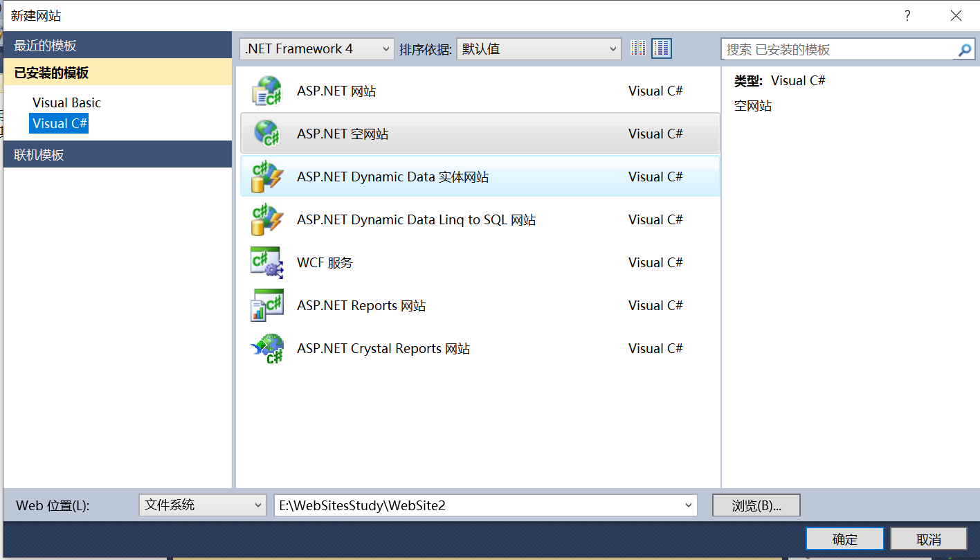Toggle the small icons list view
This screenshot has height=560, width=980.
(638, 48)
